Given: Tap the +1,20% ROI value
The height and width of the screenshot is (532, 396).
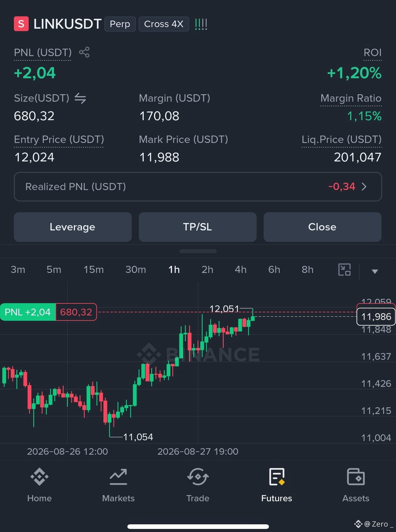Looking at the screenshot, I should click(x=354, y=73).
